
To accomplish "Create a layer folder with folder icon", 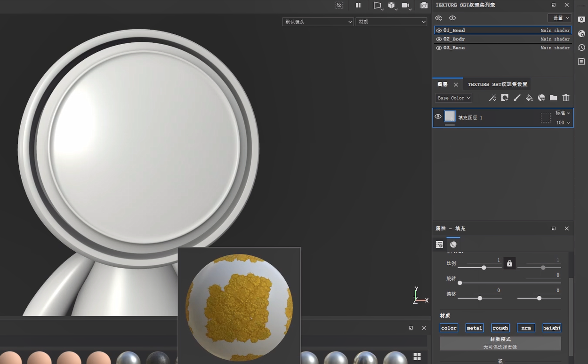I will point(554,98).
